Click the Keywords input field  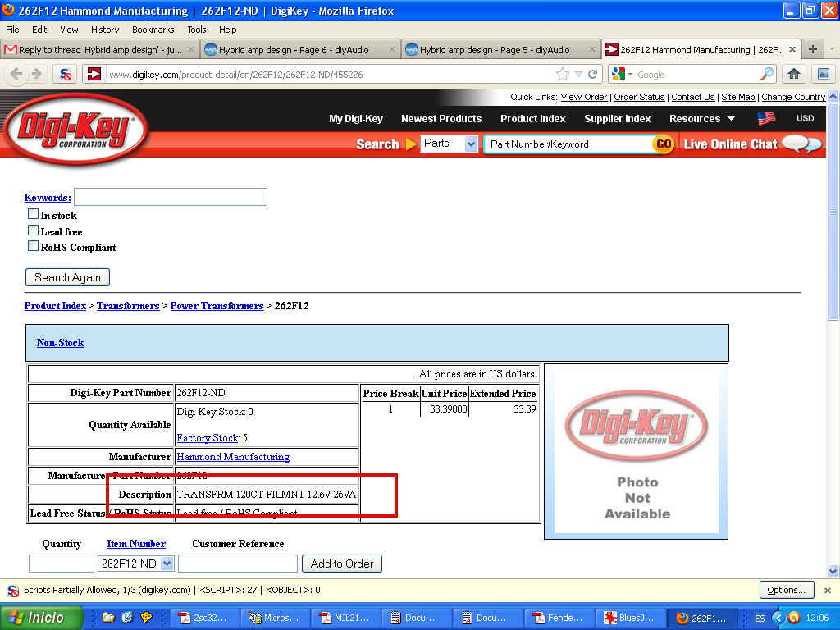171,197
